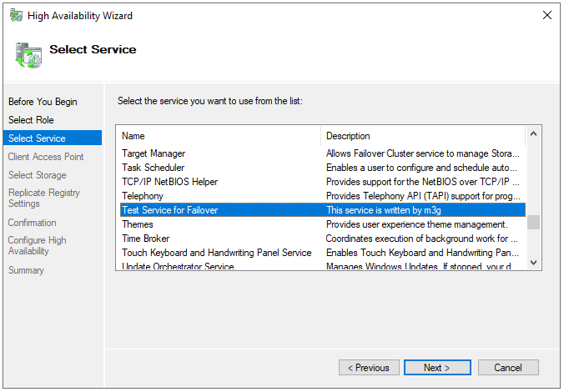This screenshot has height=392, width=564.
Task: Click the Previous button
Action: (x=369, y=367)
